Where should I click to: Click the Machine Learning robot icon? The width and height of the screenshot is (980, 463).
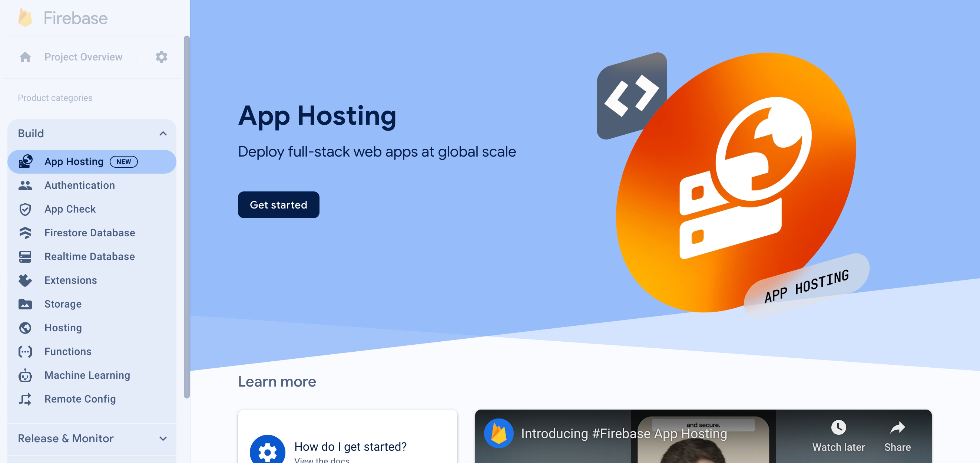25,375
